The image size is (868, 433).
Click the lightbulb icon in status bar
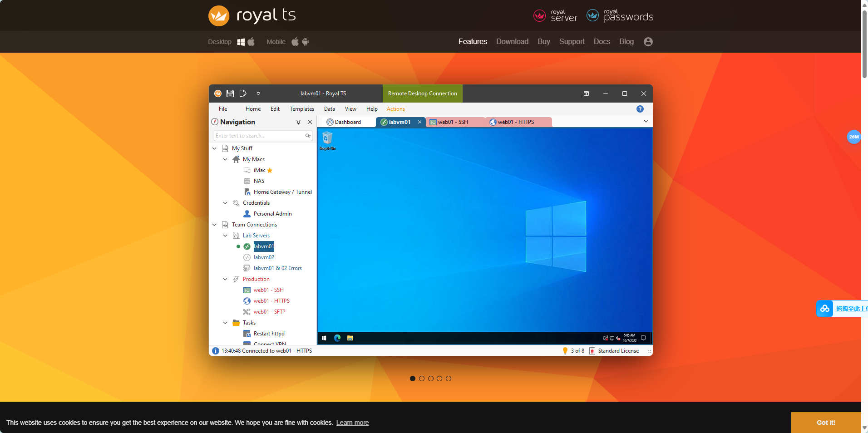click(x=565, y=351)
